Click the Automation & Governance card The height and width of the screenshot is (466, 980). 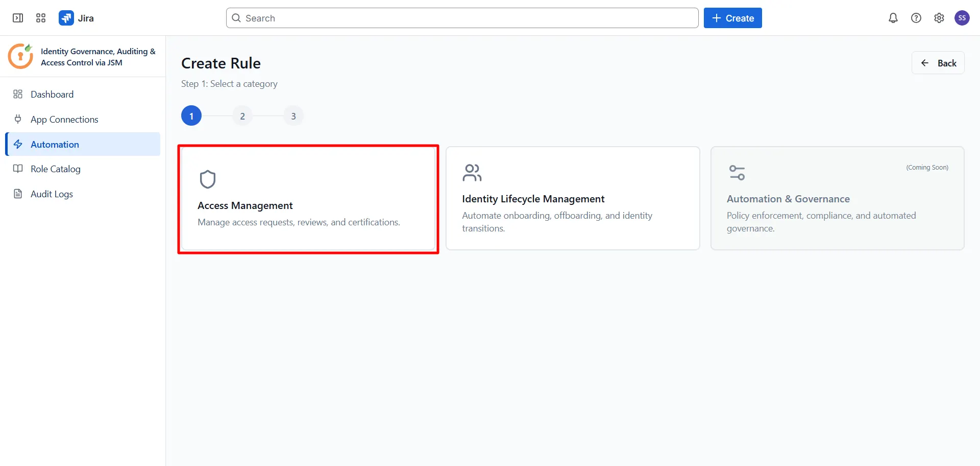click(x=837, y=198)
